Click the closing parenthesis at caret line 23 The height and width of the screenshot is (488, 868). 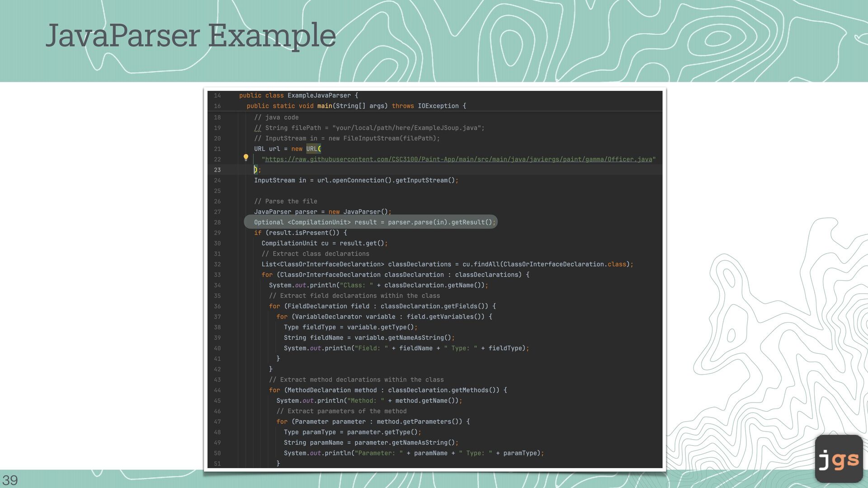(x=255, y=170)
